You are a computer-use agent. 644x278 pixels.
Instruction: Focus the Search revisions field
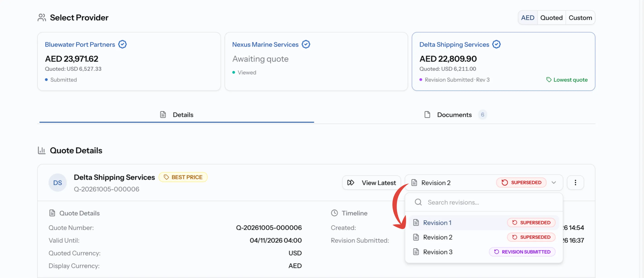[x=483, y=202]
